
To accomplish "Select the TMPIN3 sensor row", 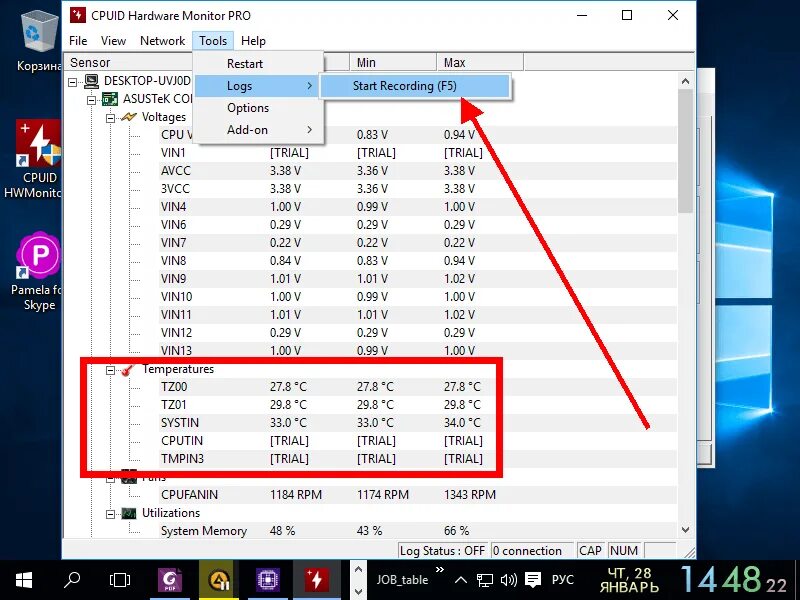I will (x=417, y=459).
